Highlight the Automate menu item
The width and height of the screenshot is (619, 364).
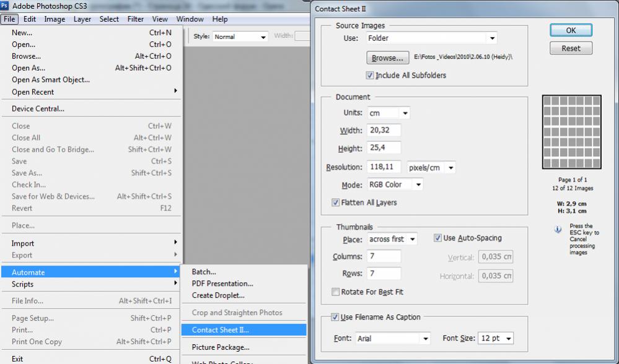[x=91, y=272]
